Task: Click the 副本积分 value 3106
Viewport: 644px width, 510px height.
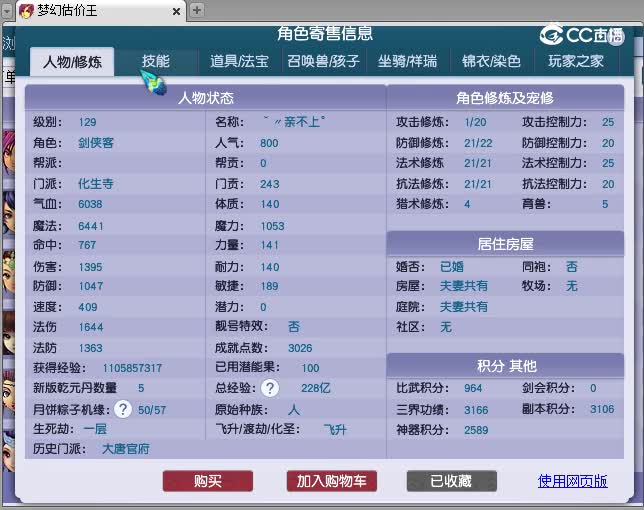Action: (602, 409)
